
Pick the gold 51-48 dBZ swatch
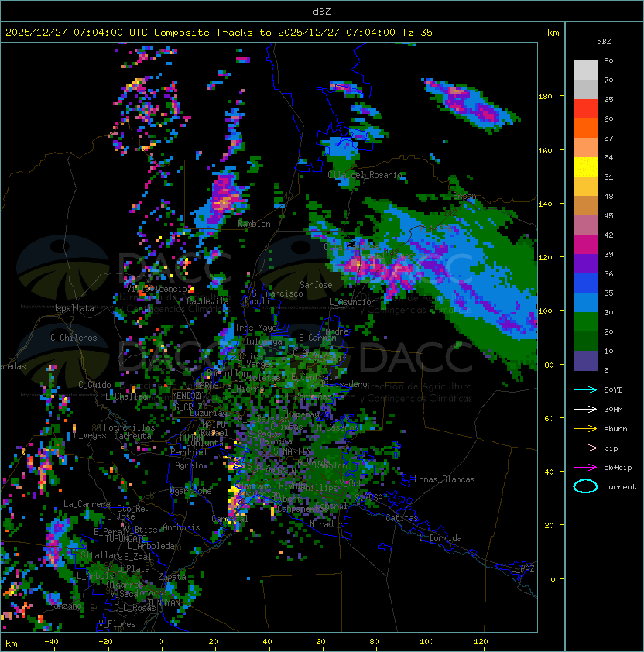(585, 187)
